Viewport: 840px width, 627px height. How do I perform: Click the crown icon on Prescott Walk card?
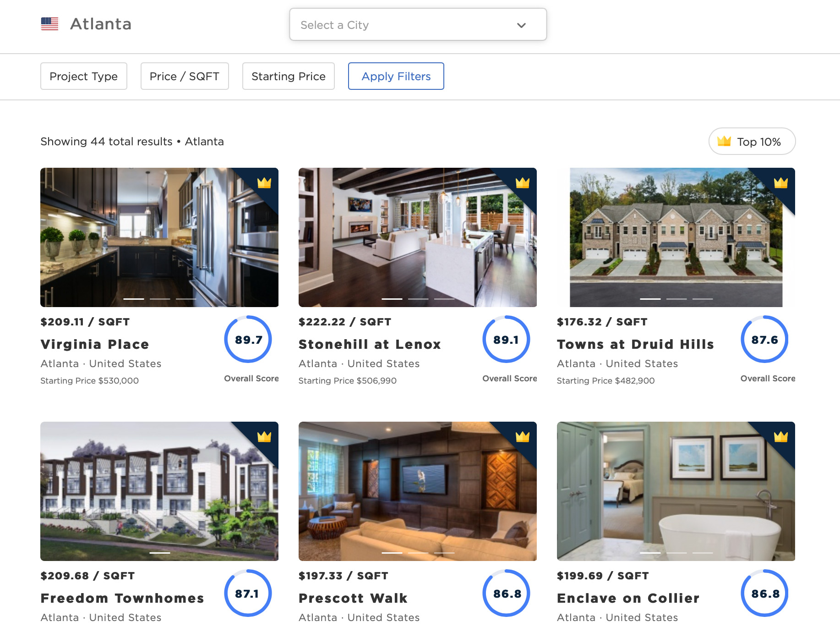(x=524, y=436)
